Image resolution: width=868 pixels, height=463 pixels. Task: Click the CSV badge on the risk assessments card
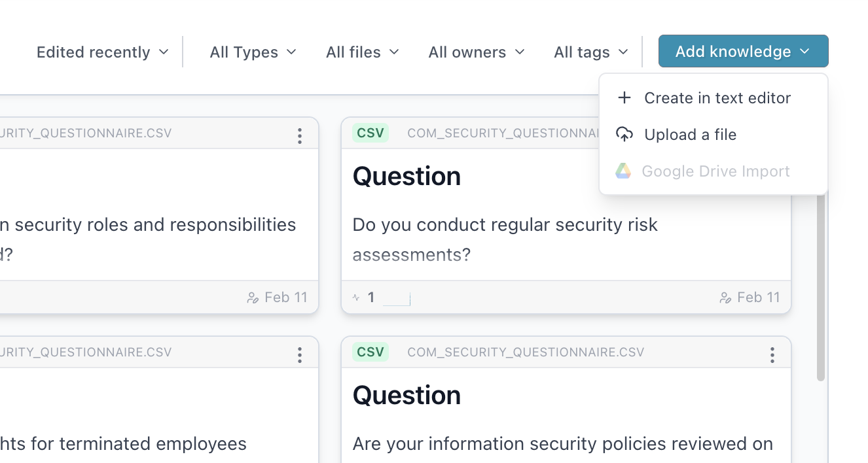point(370,132)
